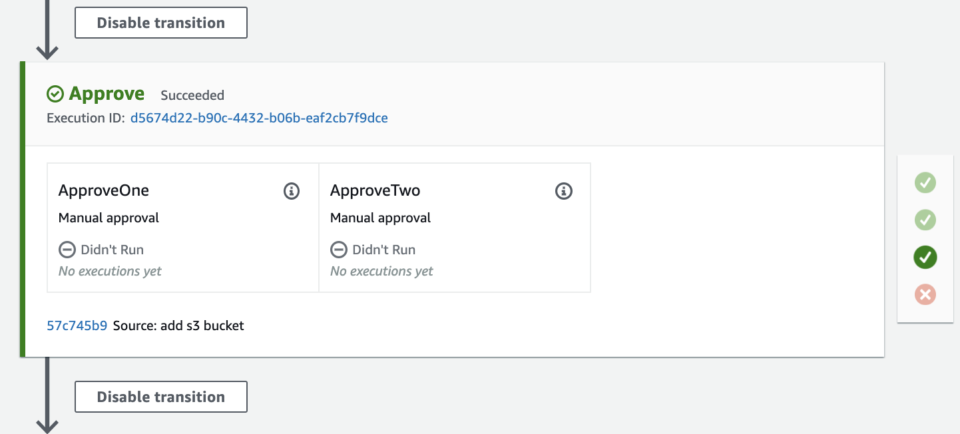Click the first light green checkmark indicator
This screenshot has height=434, width=960.
tap(925, 182)
